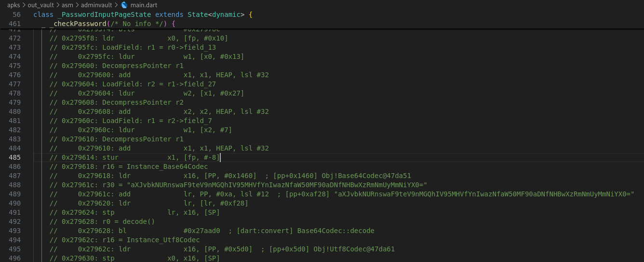Click line number 472 in the gutter
Viewport: 644px width, 262px height.
click(14, 38)
